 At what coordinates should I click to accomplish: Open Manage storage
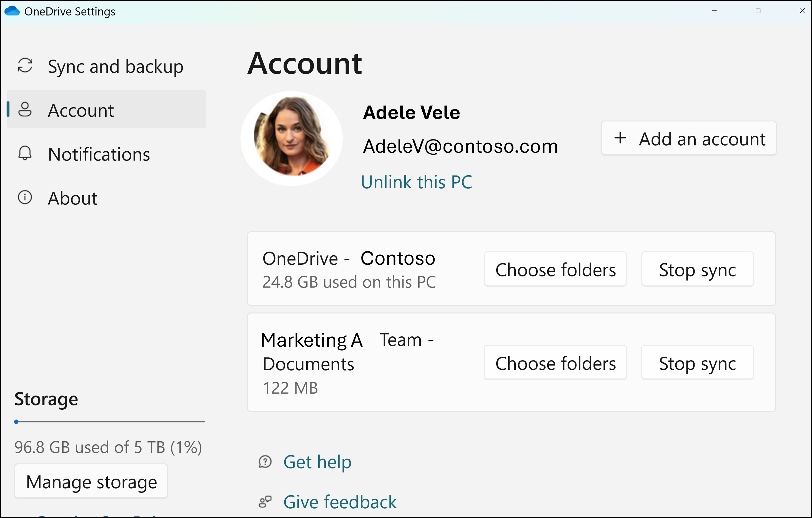[x=91, y=481]
